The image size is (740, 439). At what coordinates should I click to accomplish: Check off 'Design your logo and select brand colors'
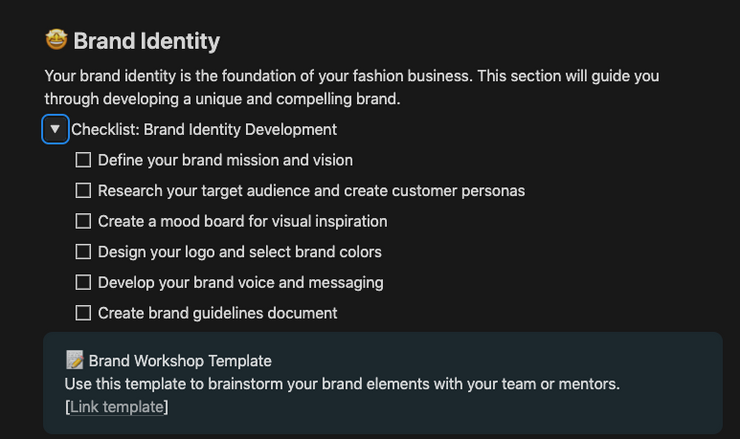coord(83,252)
